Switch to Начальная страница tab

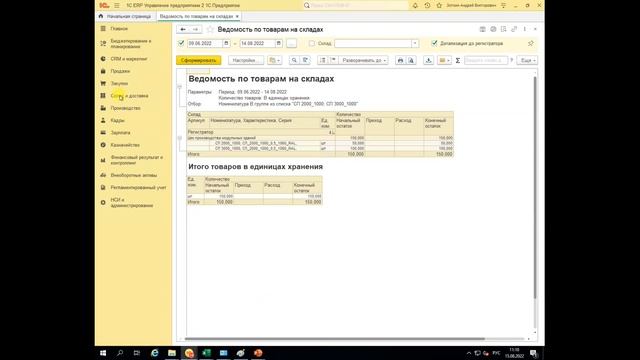(x=125, y=16)
